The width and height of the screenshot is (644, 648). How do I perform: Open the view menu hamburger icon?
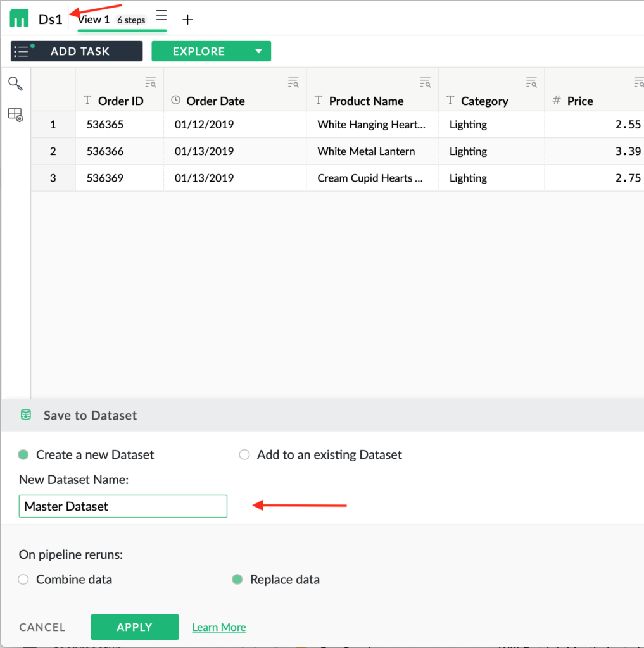click(161, 16)
